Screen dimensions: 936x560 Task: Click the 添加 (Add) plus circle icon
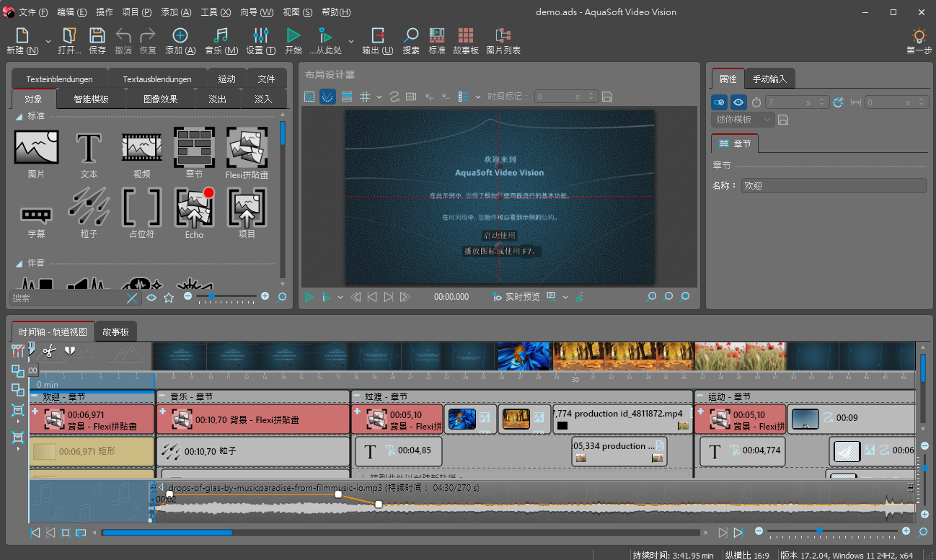coord(180,35)
